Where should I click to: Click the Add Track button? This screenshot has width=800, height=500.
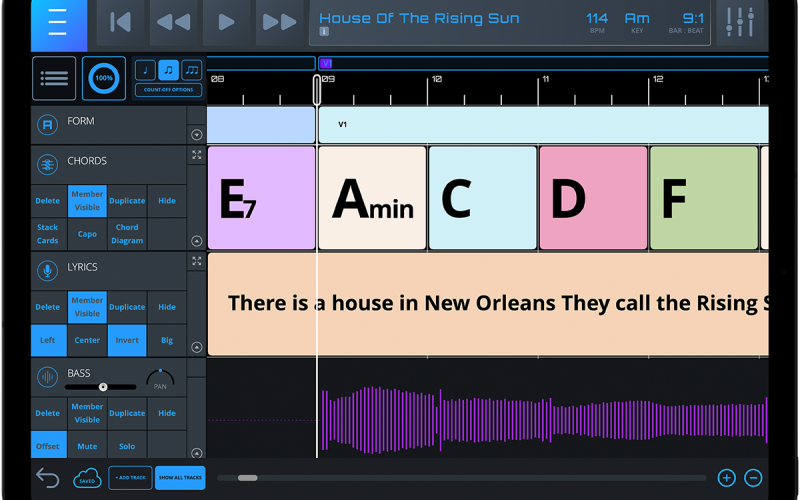click(x=130, y=478)
